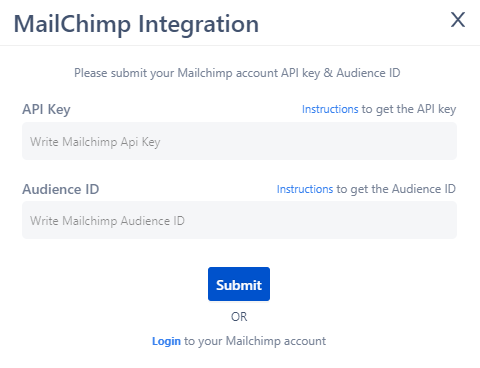Click the OR separator text
The width and height of the screenshot is (480, 368).
click(x=239, y=317)
